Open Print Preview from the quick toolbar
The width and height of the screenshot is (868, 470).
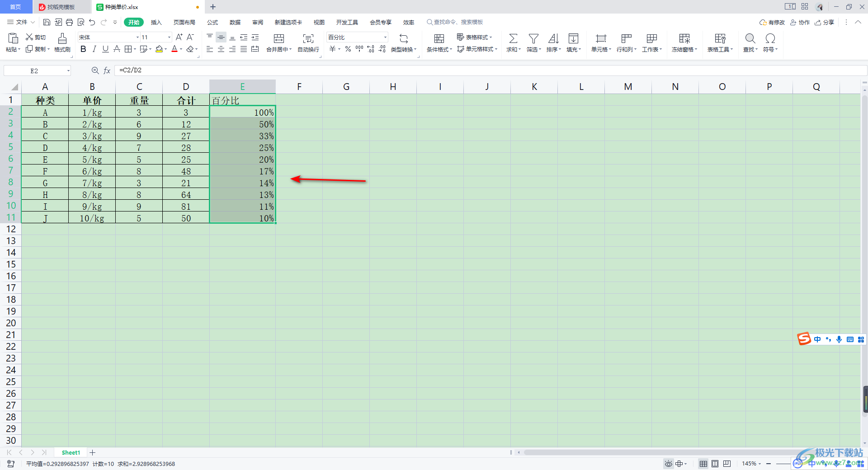(81, 22)
